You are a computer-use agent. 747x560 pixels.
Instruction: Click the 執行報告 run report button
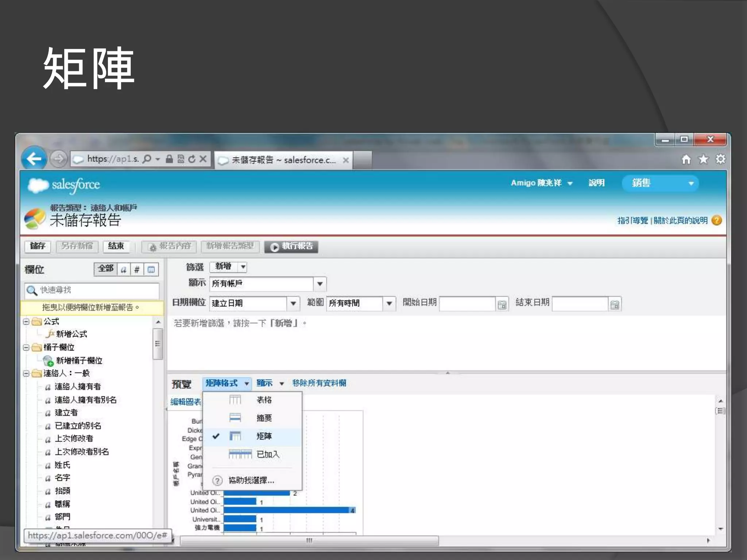pyautogui.click(x=291, y=246)
